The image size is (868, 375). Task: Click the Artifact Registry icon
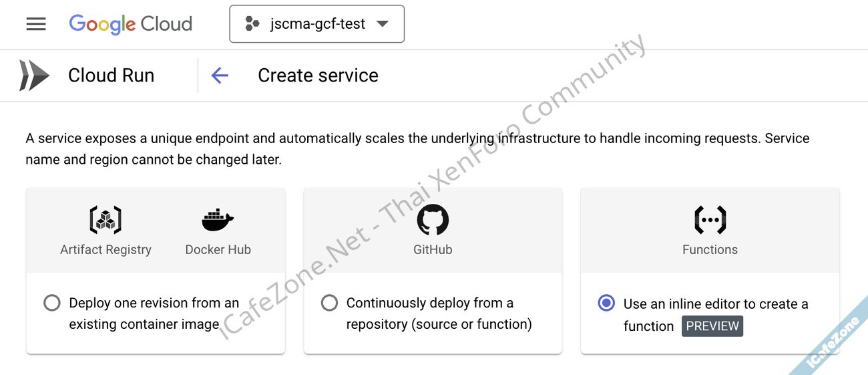tap(105, 220)
